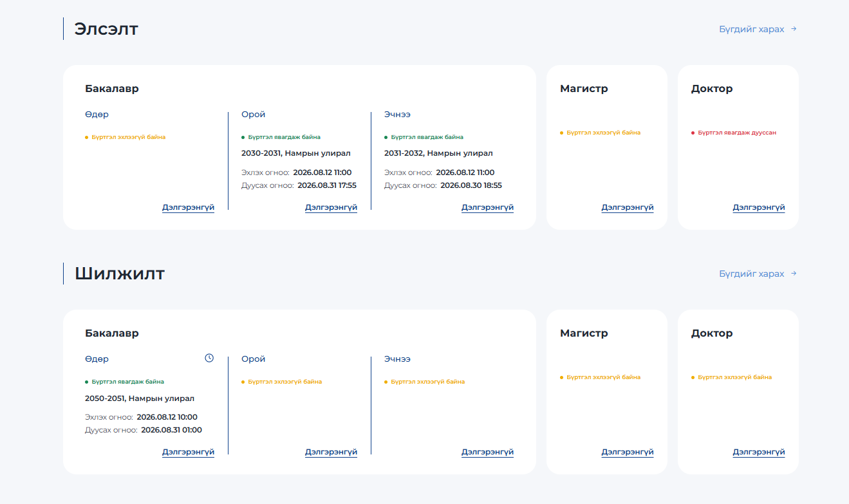Viewport: 849px width, 504px height.
Task: Click the Элсэлт section heading
Action: [x=106, y=29]
